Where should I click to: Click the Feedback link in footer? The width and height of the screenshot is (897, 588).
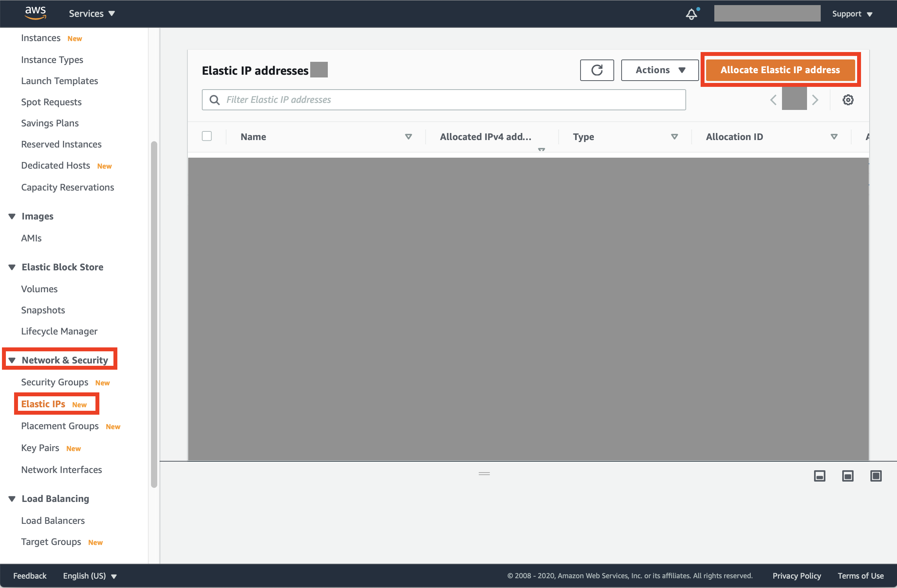click(x=30, y=576)
